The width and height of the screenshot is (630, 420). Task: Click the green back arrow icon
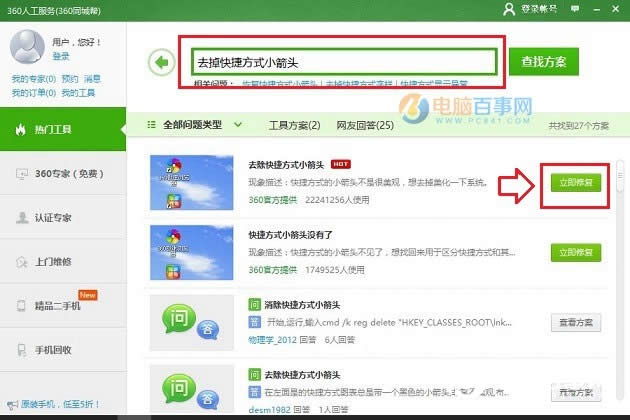click(x=161, y=62)
